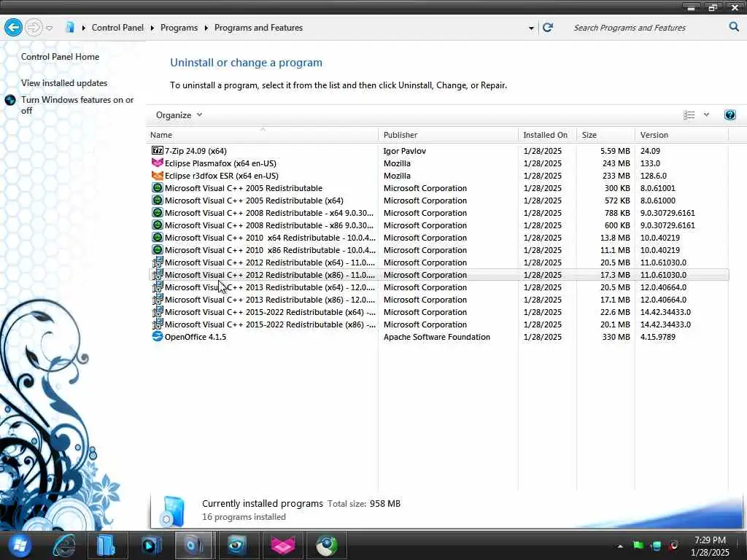Click the 7-Zip 24.09 program icon

tap(158, 150)
